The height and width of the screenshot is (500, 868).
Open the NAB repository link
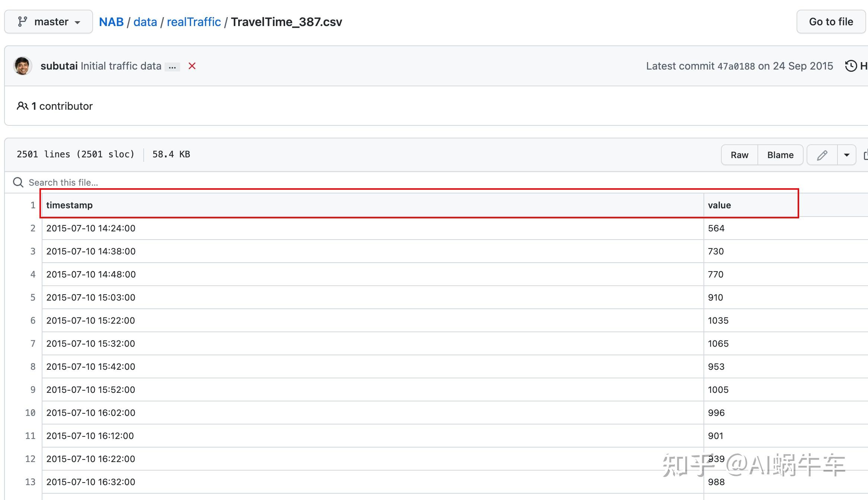111,22
